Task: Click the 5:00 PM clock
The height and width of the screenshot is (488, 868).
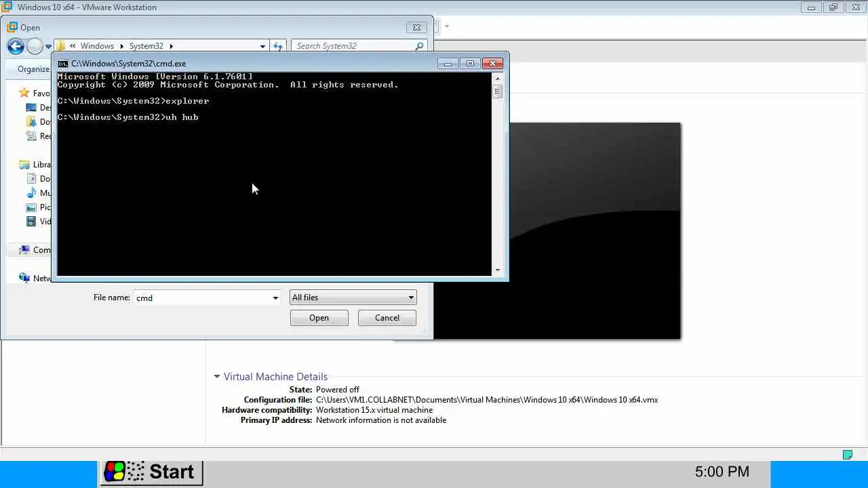Action: coord(722,472)
